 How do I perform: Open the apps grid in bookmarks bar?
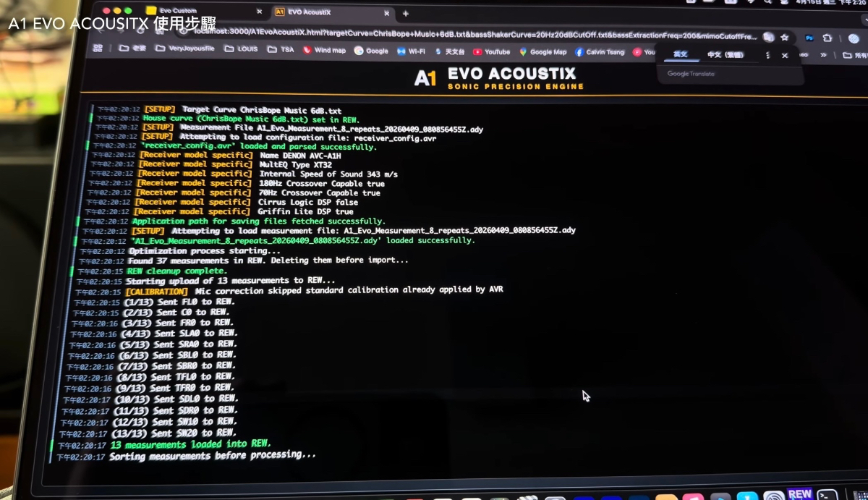(x=98, y=48)
